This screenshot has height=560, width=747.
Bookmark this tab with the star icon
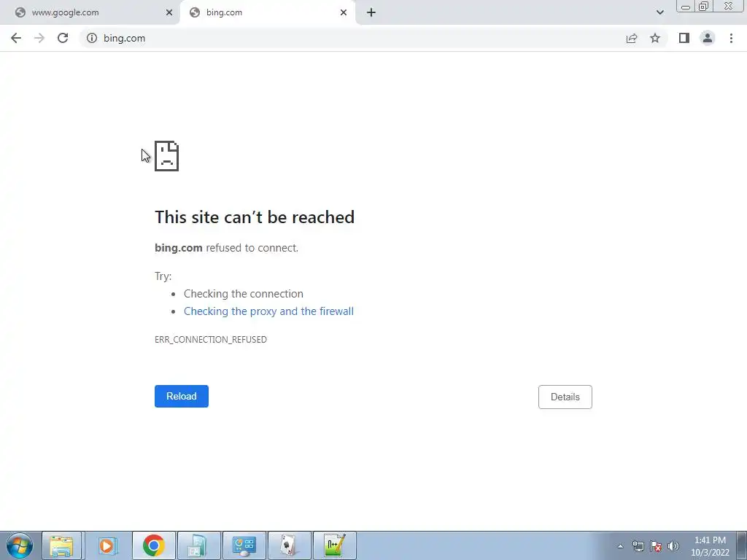[655, 38]
